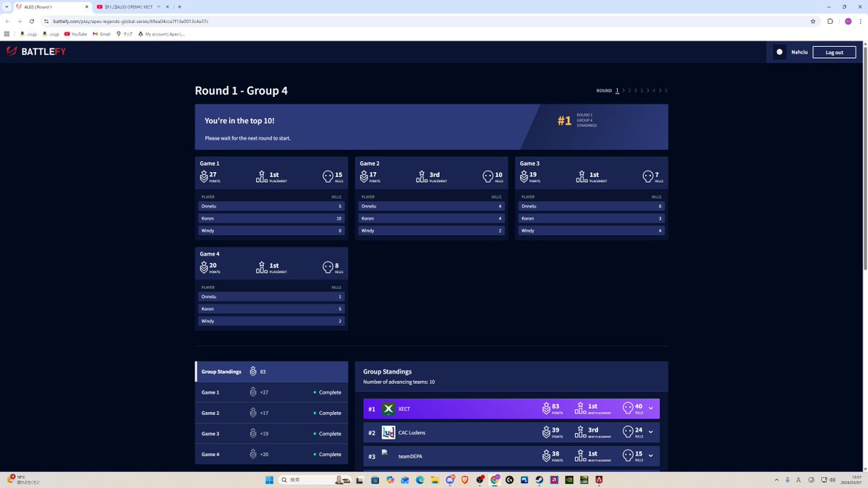Click the Game 1 placement podium icon
Screen dimensions: 868x488
[261, 176]
